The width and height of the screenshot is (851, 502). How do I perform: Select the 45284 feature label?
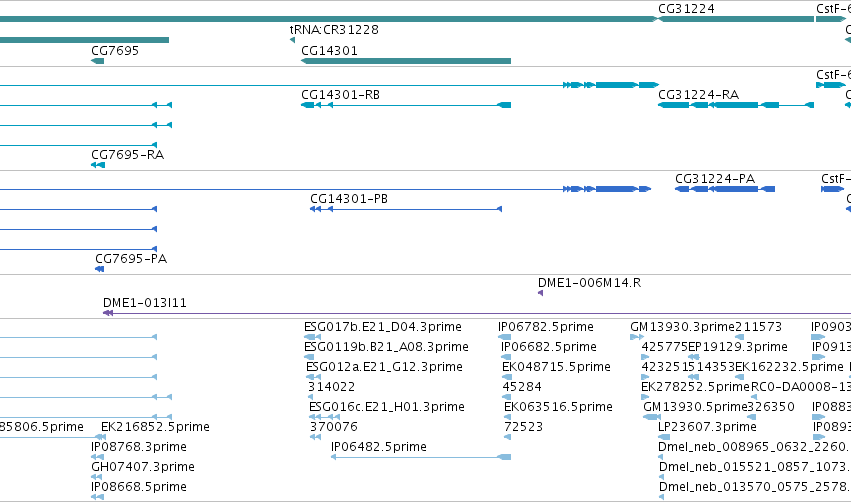click(522, 387)
